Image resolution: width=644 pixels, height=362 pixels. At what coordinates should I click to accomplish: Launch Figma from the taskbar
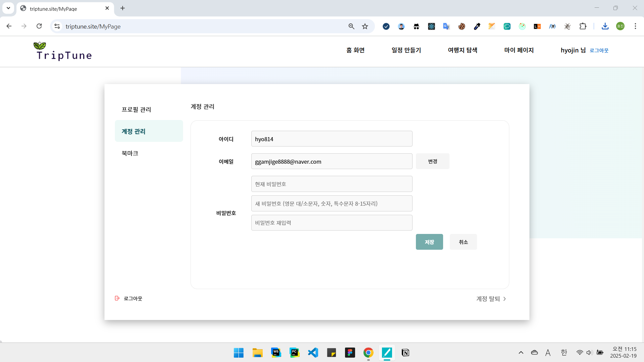(x=350, y=352)
